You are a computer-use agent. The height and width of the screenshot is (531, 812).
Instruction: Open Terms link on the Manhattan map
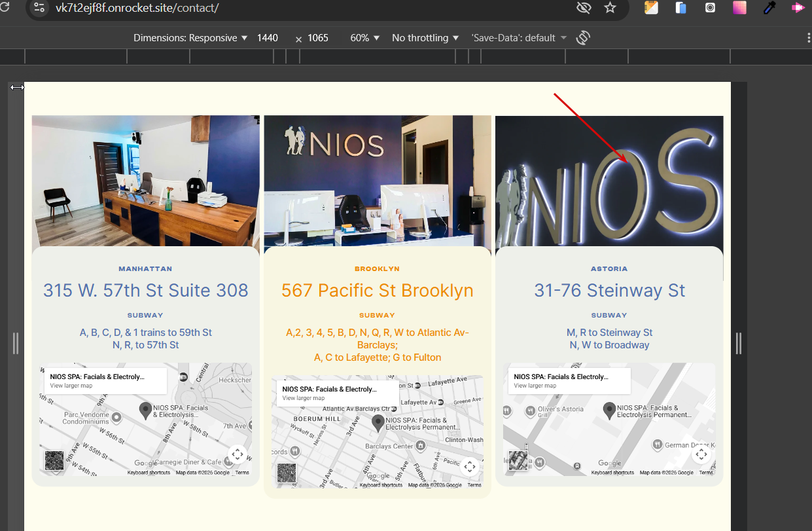(242, 473)
